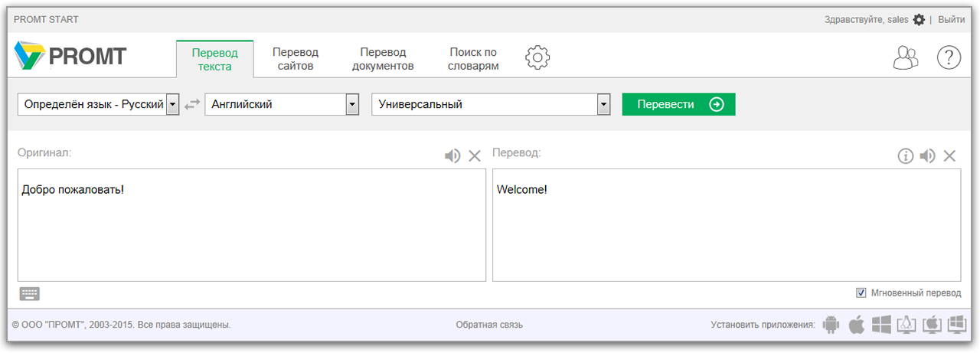This screenshot has height=353, width=980.
Task: Install the Android app
Action: pos(831,325)
